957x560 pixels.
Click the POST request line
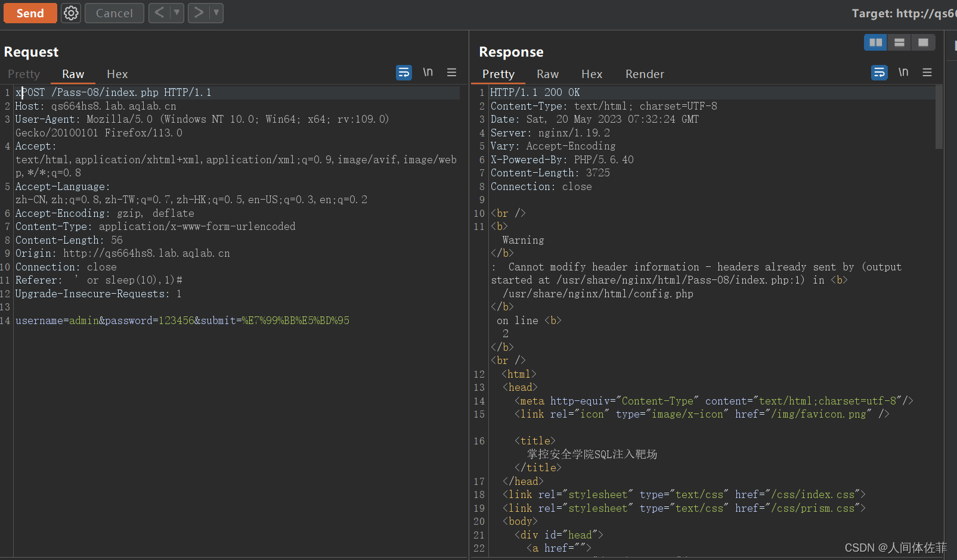point(113,92)
